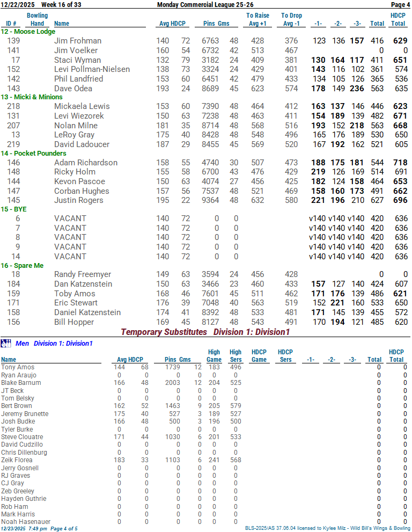Click Eric Stewart's game two score 221
The width and height of the screenshot is (412, 532).
click(x=338, y=303)
